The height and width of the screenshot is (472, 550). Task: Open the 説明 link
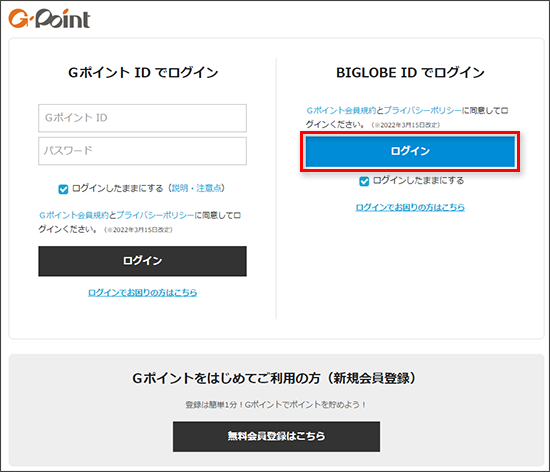[x=180, y=188]
